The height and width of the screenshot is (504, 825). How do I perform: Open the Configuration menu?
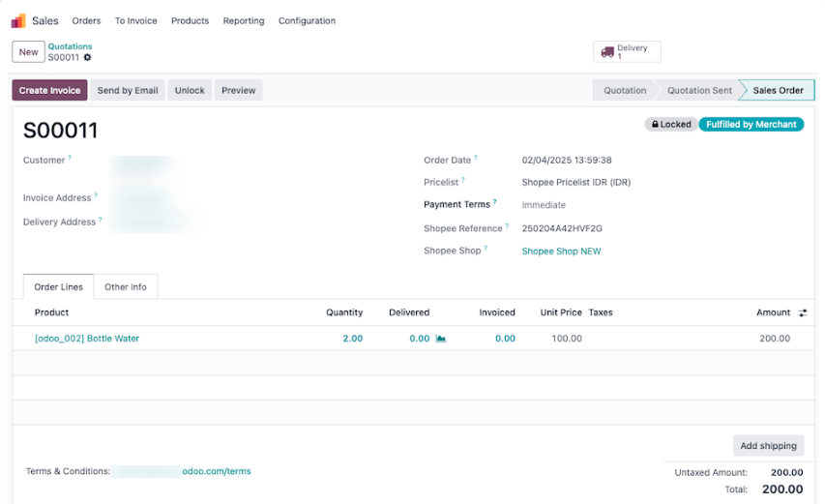tap(307, 21)
